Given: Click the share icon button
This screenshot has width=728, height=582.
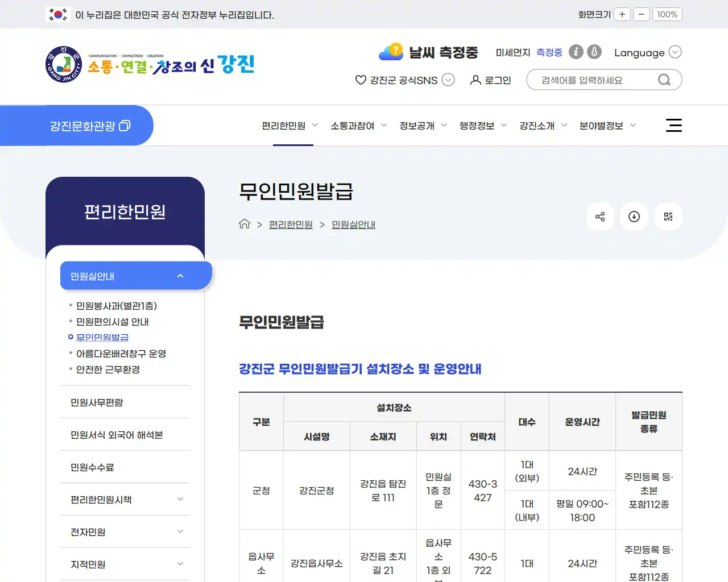Looking at the screenshot, I should pos(600,217).
